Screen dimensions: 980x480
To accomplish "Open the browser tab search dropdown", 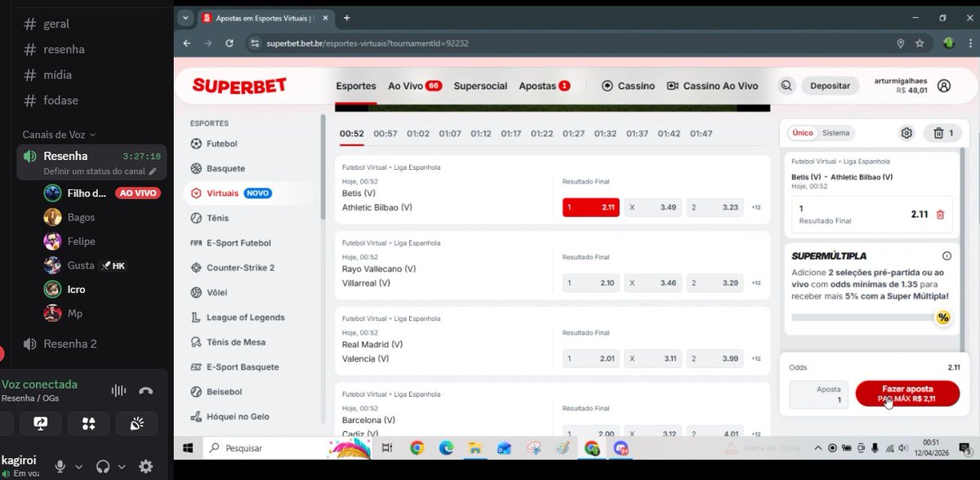I will click(x=185, y=18).
